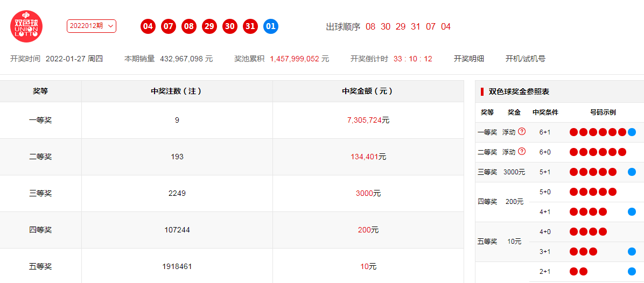Click prize pool amount 1,457,999,052 元
This screenshot has height=283, width=644.
point(299,59)
